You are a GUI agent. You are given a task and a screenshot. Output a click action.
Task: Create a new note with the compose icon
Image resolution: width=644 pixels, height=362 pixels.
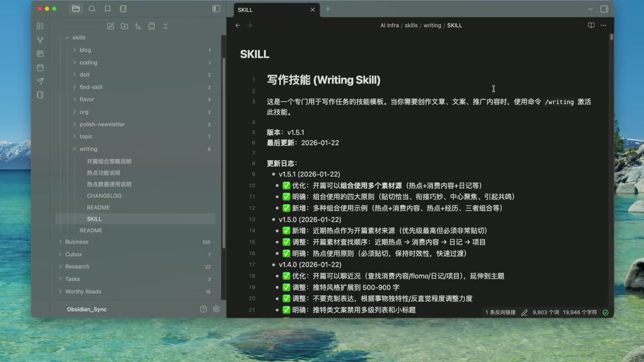[111, 26]
